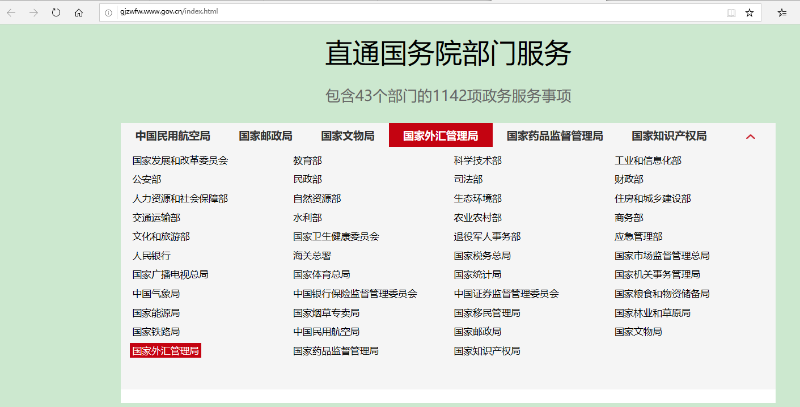Open the 国家药品监督管理局 tab
The image size is (800, 407).
point(555,136)
